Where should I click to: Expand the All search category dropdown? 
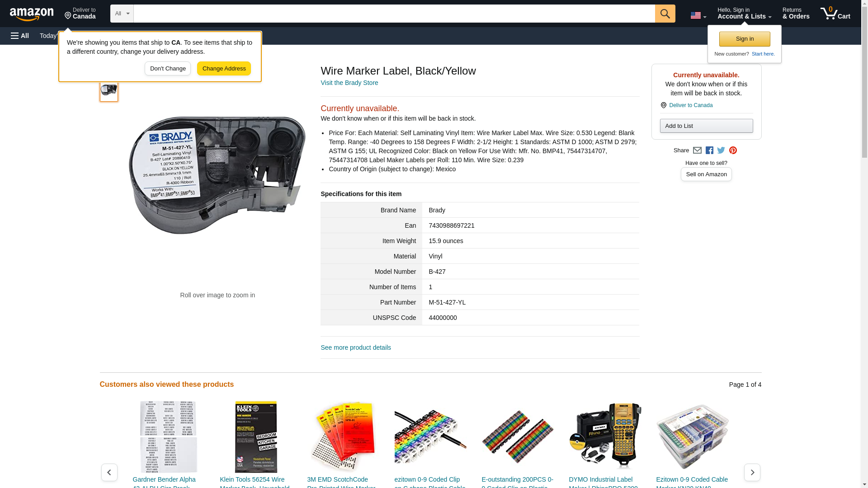point(122,14)
